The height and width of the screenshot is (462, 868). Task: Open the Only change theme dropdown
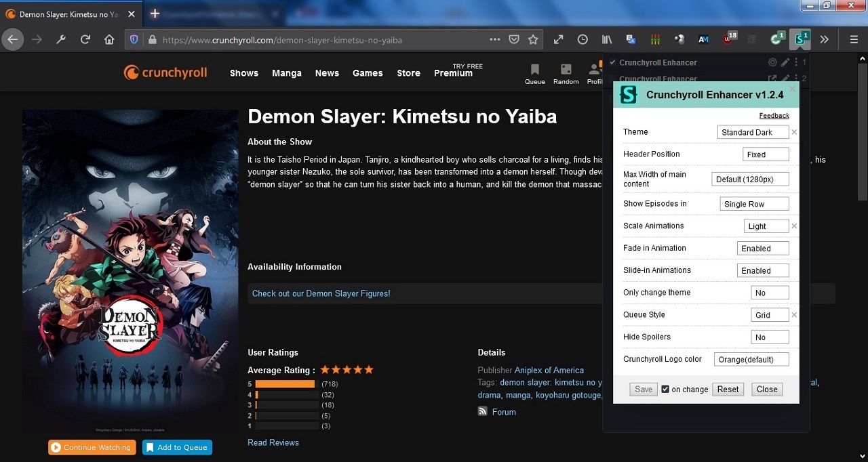pyautogui.click(x=770, y=293)
